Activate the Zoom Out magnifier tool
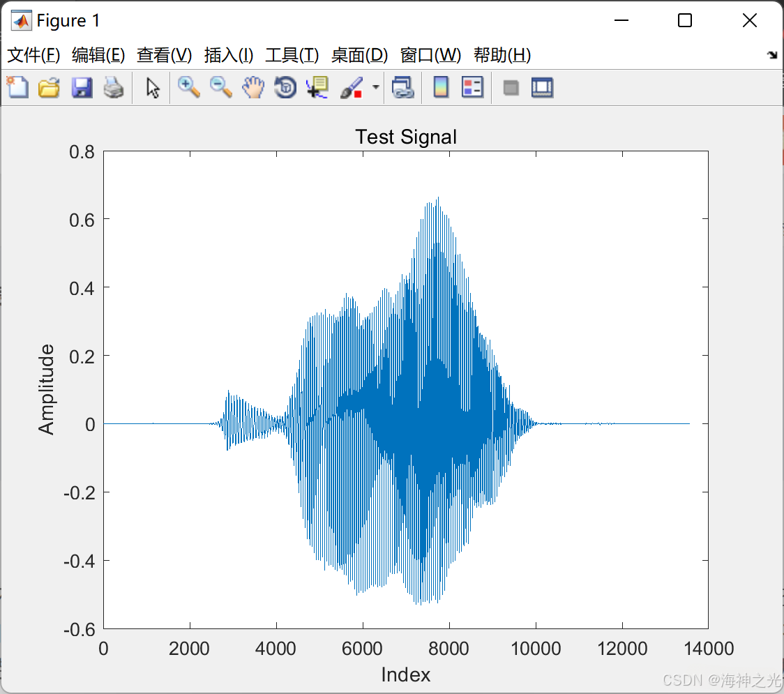 (220, 87)
